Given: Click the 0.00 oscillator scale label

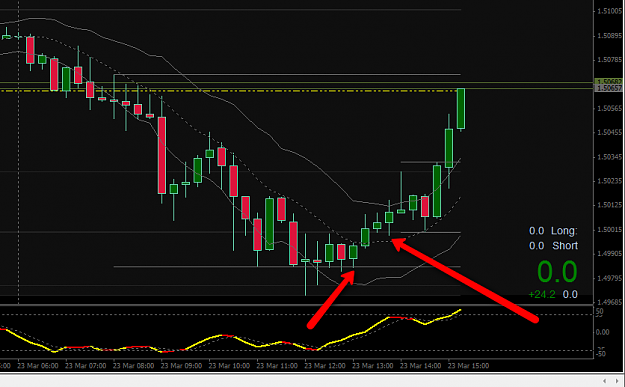Looking at the screenshot, I should pyautogui.click(x=602, y=332).
